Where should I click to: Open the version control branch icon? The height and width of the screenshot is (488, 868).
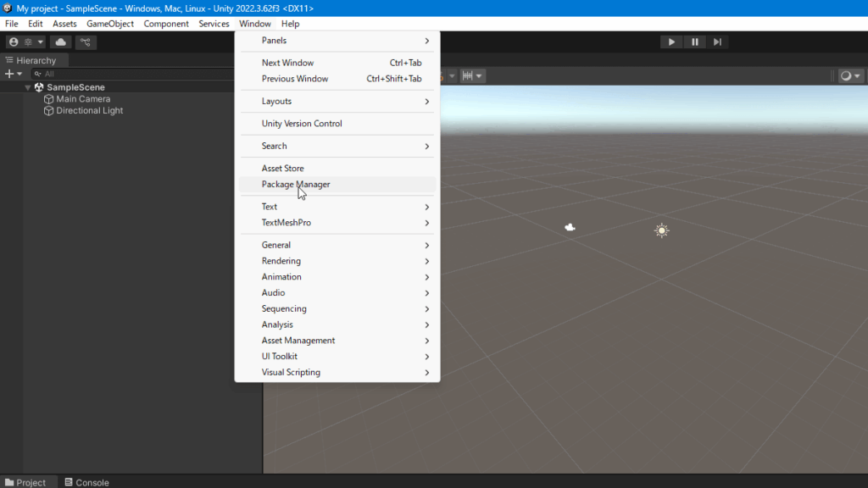[x=85, y=42]
